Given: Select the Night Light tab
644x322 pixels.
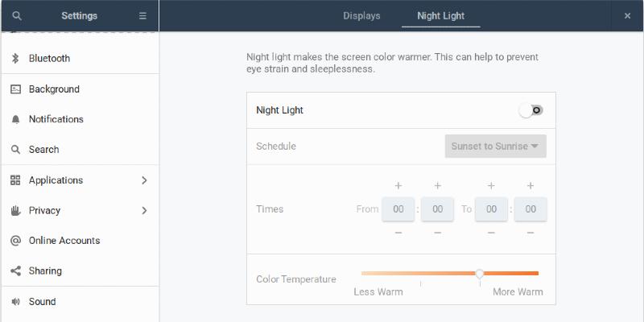Looking at the screenshot, I should click(440, 15).
